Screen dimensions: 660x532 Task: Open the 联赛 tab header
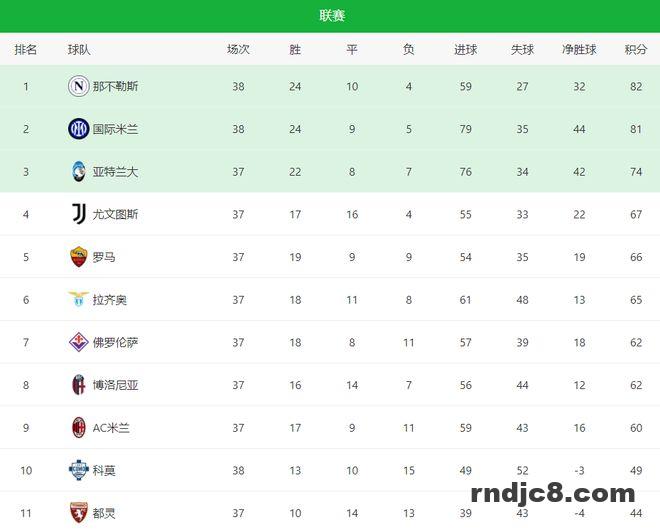[x=332, y=16]
